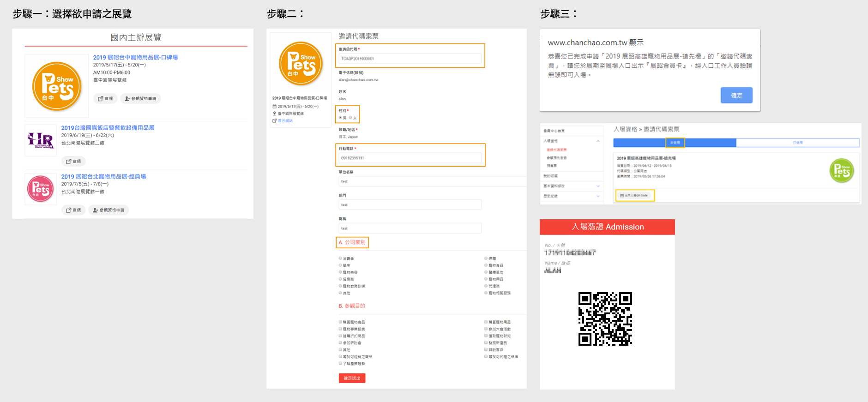Click the QR code on Admission pass

coord(605,318)
